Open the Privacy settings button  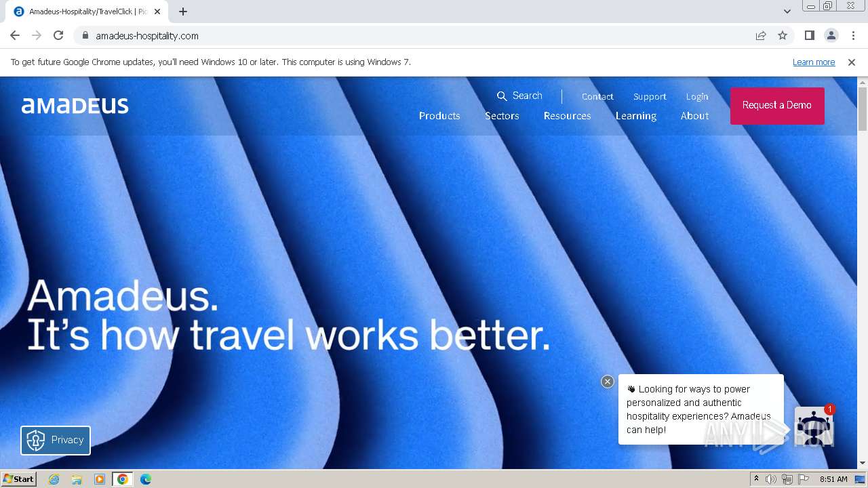point(56,440)
